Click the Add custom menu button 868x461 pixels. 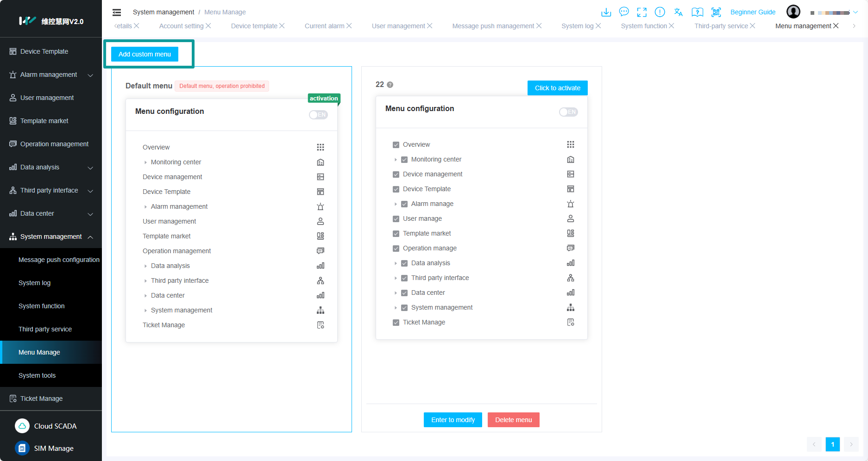tap(145, 54)
